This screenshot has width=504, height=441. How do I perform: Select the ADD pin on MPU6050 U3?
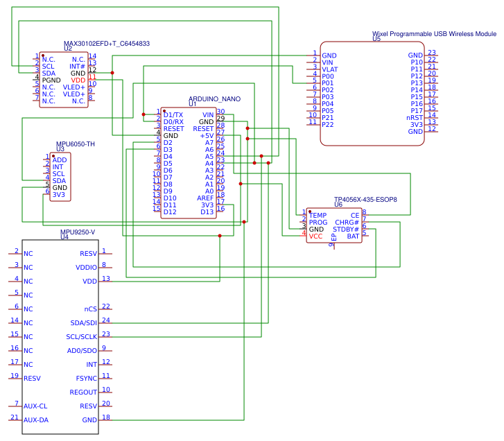pyautogui.click(x=60, y=160)
